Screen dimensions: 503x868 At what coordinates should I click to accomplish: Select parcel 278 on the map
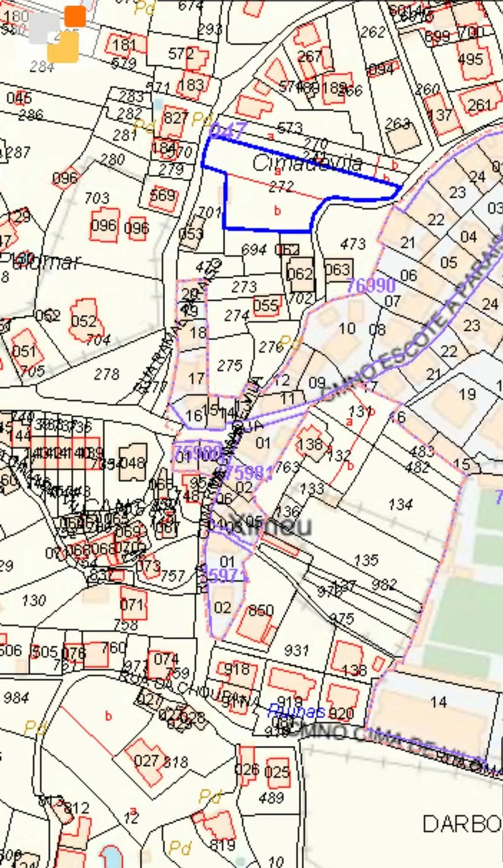(107, 374)
